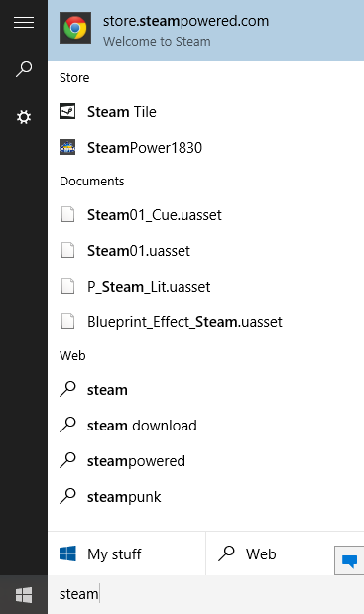Click the SteamPower1830 app icon

(x=67, y=147)
